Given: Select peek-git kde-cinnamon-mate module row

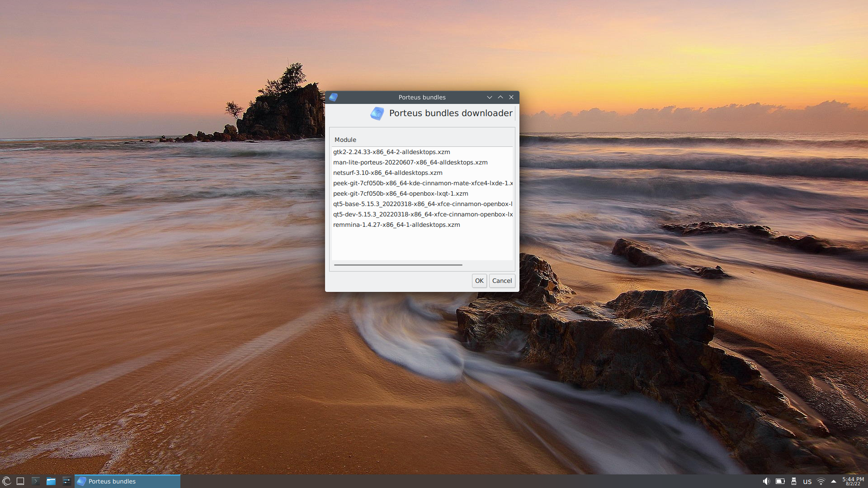Looking at the screenshot, I should click(422, 183).
